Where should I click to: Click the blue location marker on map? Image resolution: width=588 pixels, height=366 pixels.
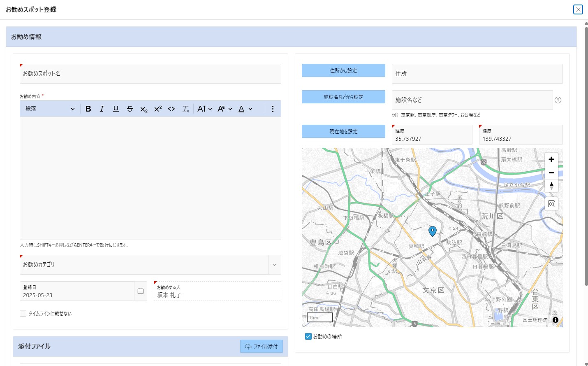pyautogui.click(x=433, y=231)
